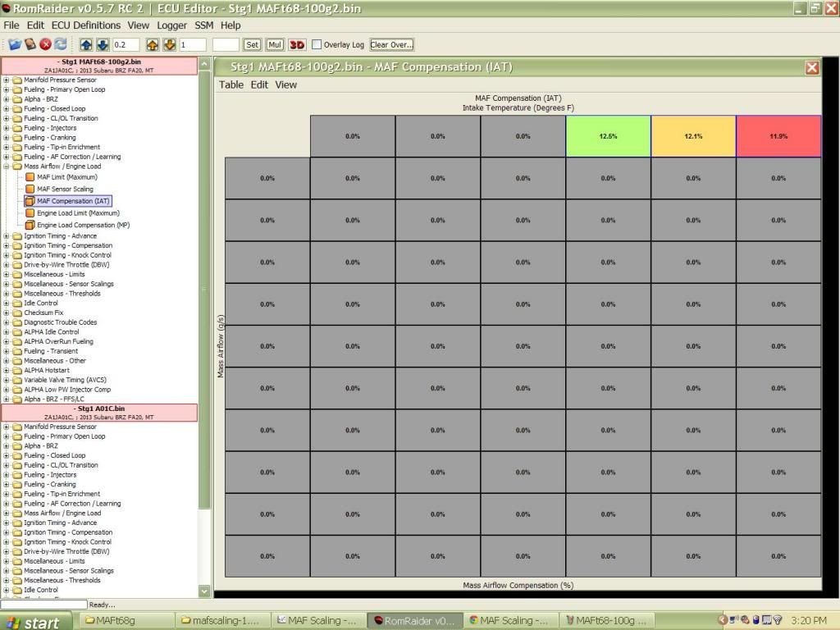Click the Save ROM book icon
Viewport: 840px width, 630px height.
pyautogui.click(x=30, y=44)
